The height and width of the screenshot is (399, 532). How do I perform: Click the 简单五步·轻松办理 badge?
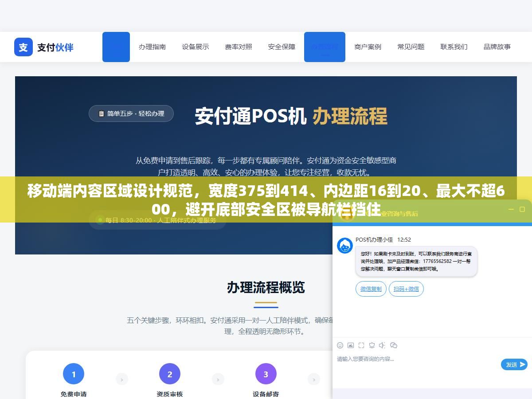[x=131, y=113]
